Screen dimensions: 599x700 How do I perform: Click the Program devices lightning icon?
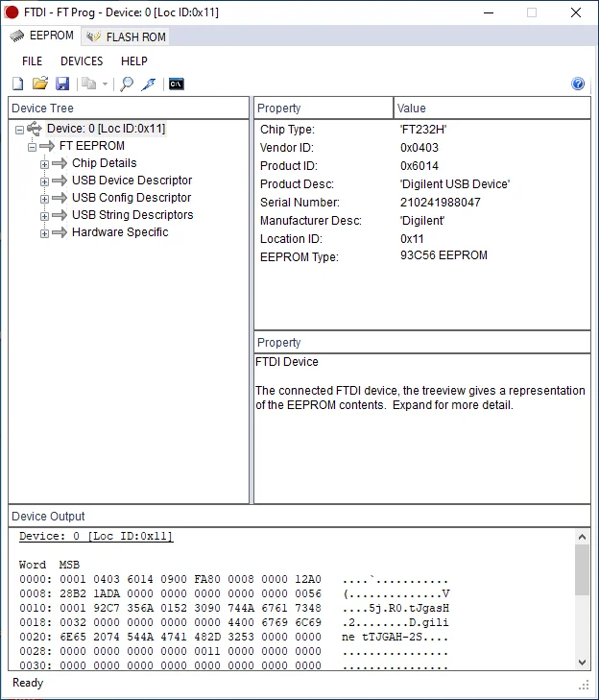[149, 84]
